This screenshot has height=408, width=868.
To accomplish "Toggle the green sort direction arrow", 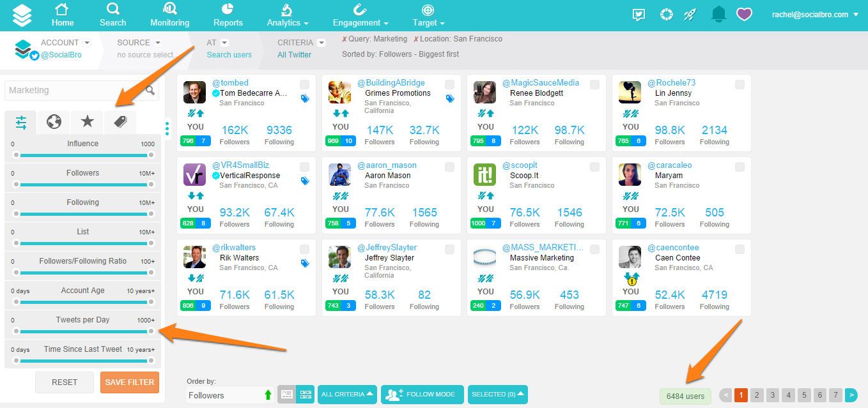I will point(268,395).
